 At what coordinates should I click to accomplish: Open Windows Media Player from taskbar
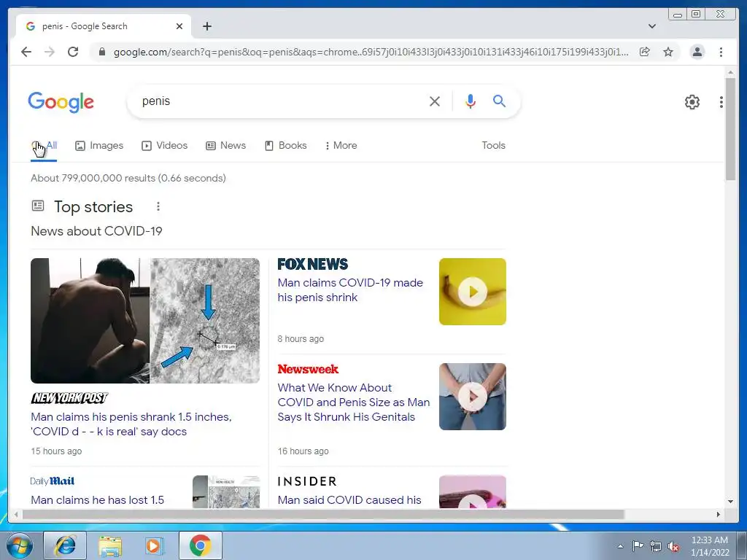pos(154,545)
